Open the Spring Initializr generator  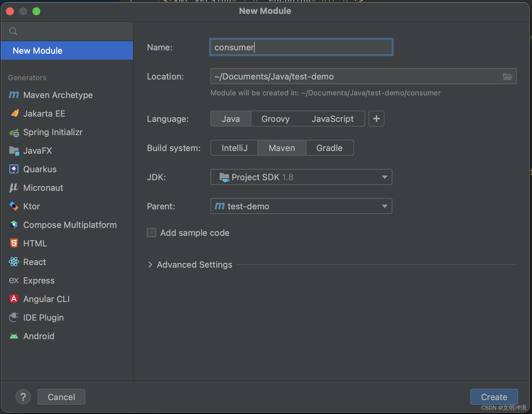point(53,132)
